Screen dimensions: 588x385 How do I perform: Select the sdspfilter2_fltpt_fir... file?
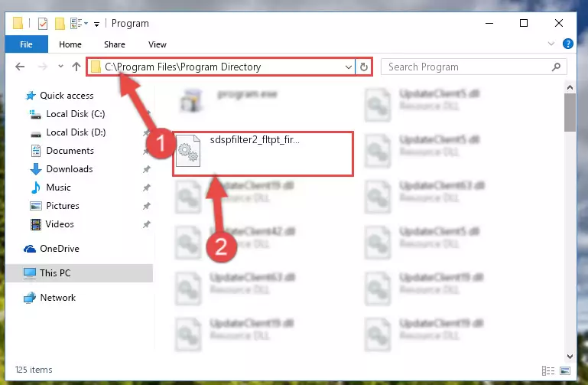coord(263,154)
